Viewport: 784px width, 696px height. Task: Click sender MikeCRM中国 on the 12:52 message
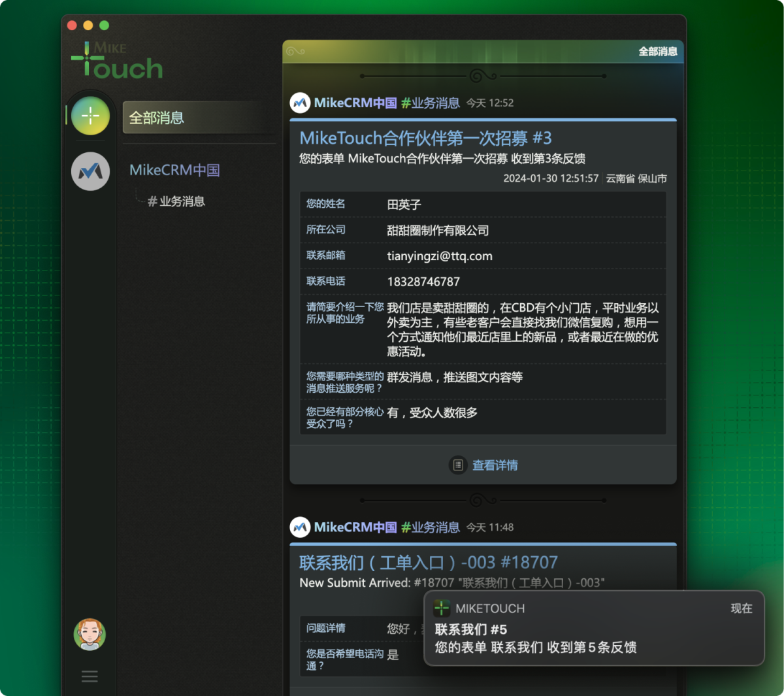click(x=355, y=103)
